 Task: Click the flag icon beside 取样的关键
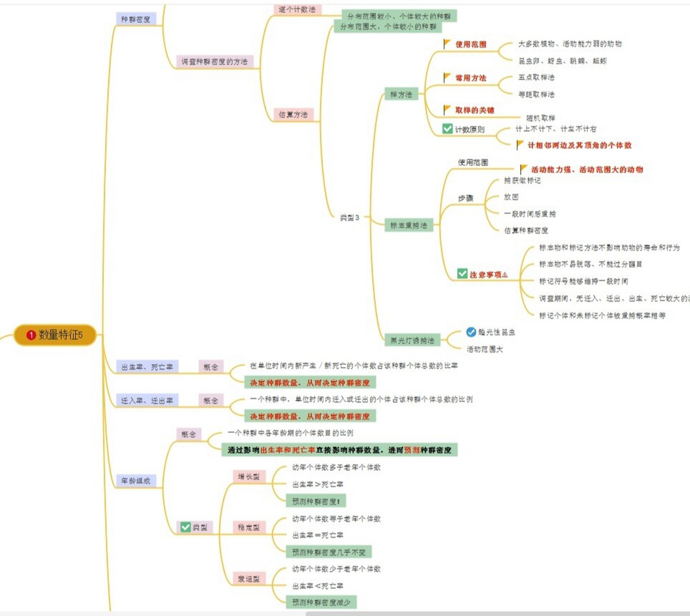(x=447, y=110)
